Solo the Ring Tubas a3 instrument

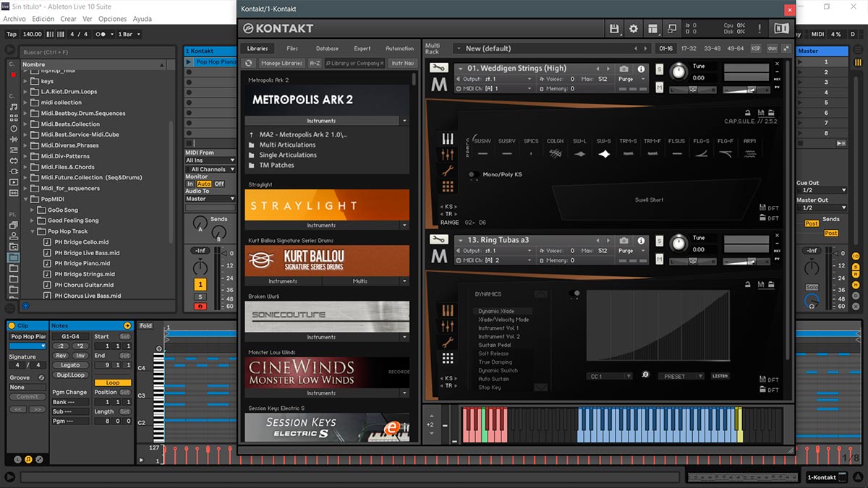click(x=660, y=240)
